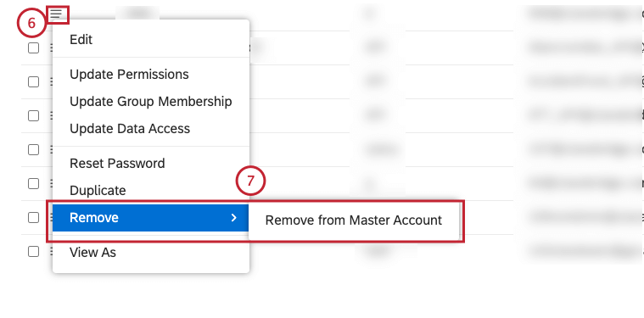Tick the third row checkbox
Screen dimensions: 644x318
click(x=33, y=116)
